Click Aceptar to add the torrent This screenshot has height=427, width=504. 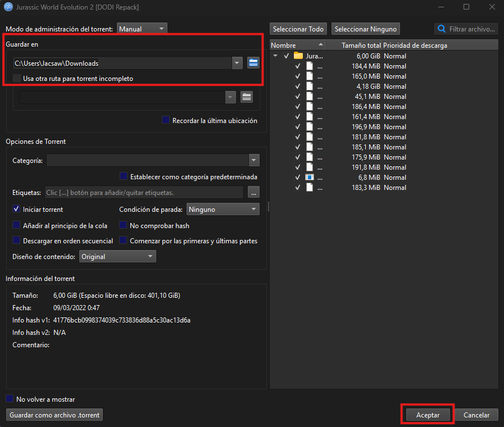point(428,415)
